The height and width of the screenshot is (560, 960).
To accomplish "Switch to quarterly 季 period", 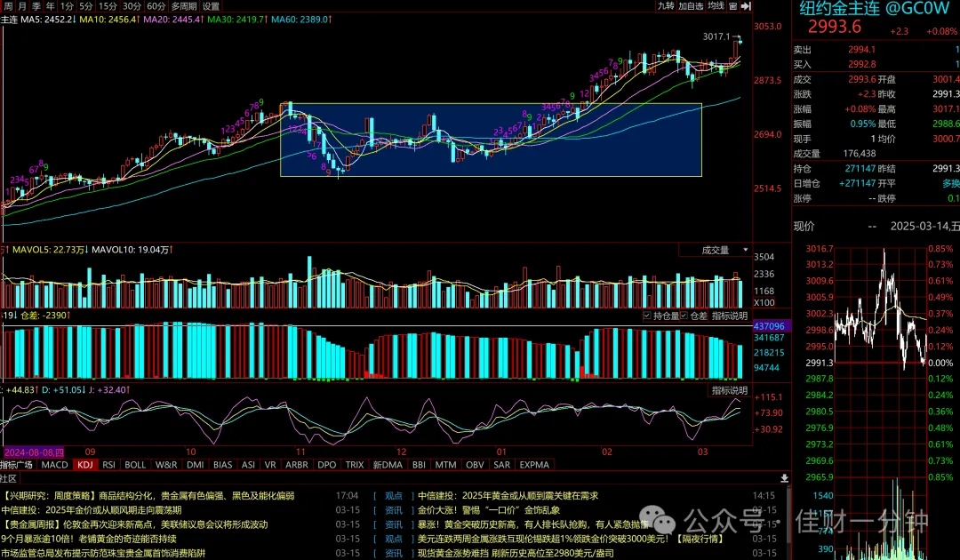I will [x=36, y=6].
